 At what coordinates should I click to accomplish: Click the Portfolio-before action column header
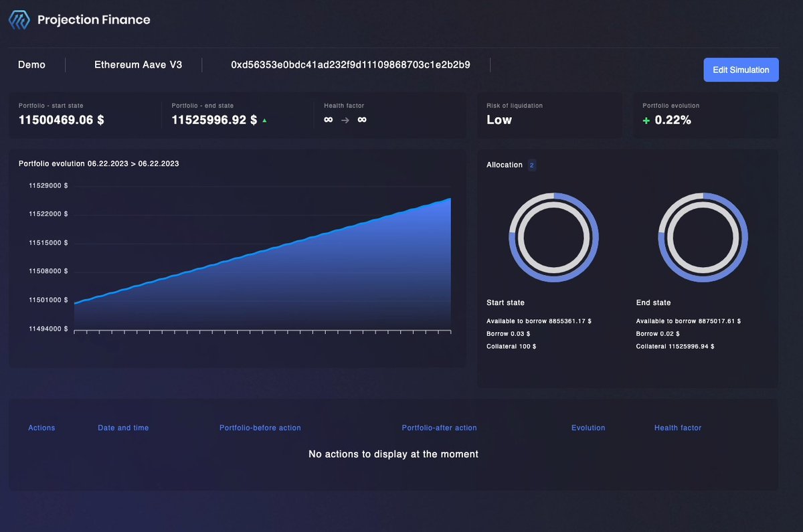click(260, 428)
